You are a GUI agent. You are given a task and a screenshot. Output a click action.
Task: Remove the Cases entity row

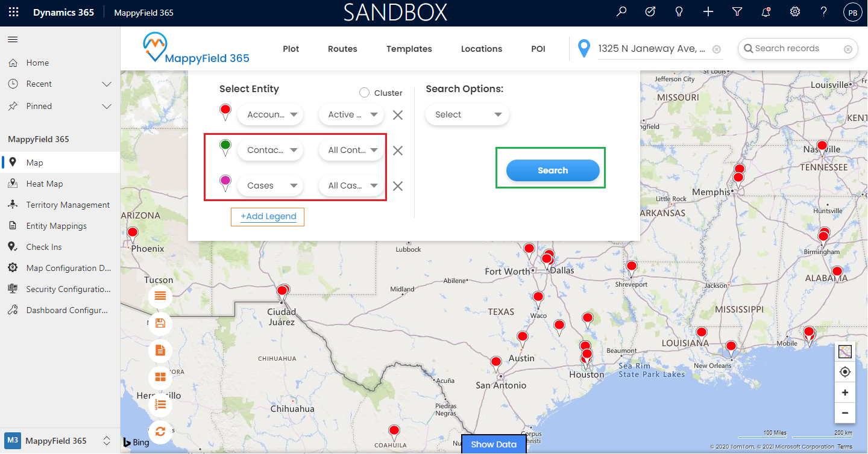click(x=398, y=186)
